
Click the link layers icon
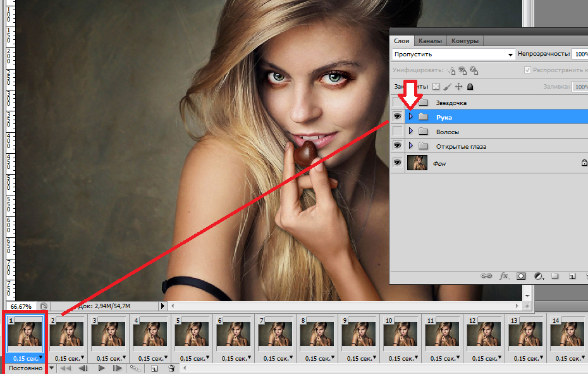click(486, 277)
